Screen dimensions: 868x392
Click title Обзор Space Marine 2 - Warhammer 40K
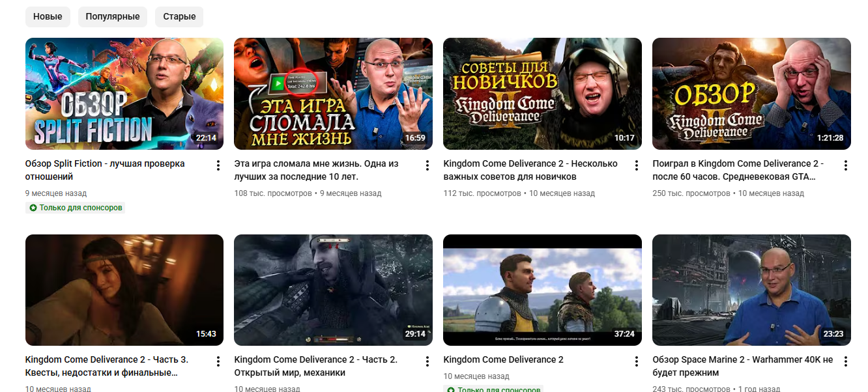coord(743,366)
